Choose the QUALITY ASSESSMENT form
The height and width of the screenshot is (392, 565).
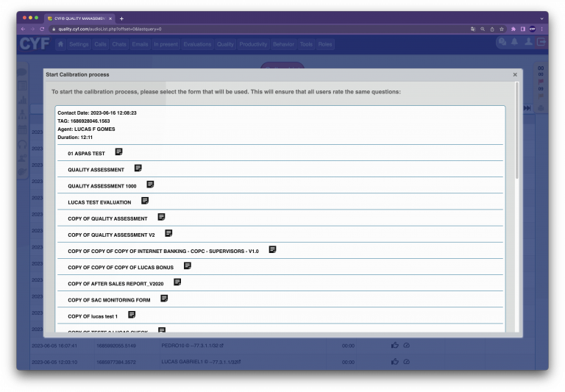[96, 170]
